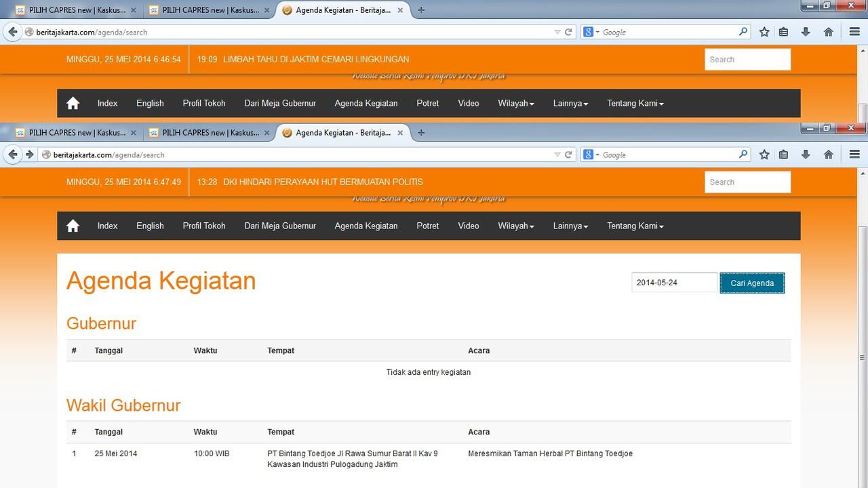The height and width of the screenshot is (488, 868).
Task: Open Potret link in upper window navbar
Action: (427, 103)
